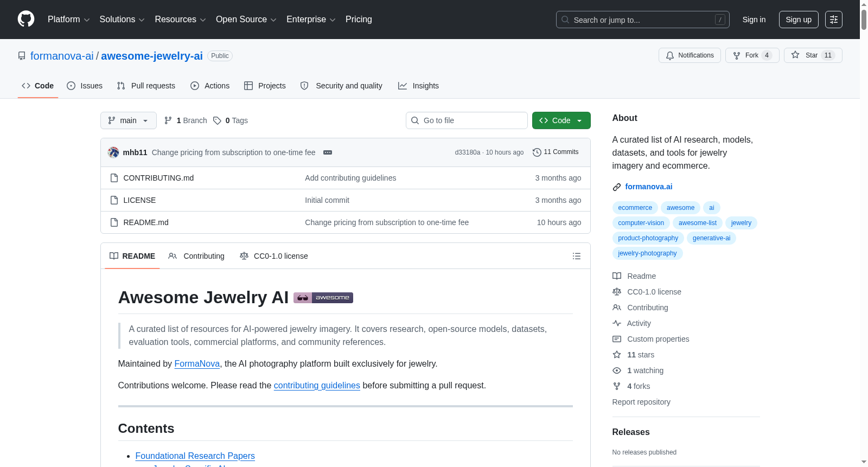Open the green Code clone dropdown
The image size is (868, 467).
(561, 120)
